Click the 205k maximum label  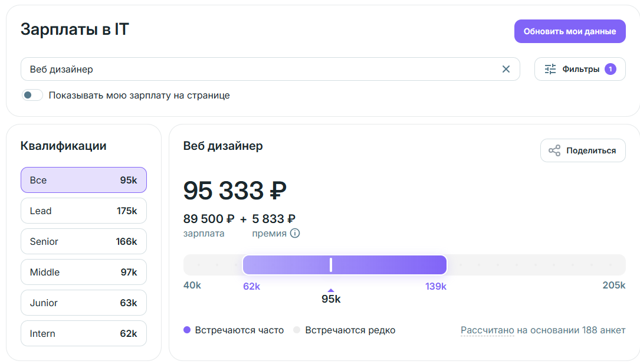(614, 286)
